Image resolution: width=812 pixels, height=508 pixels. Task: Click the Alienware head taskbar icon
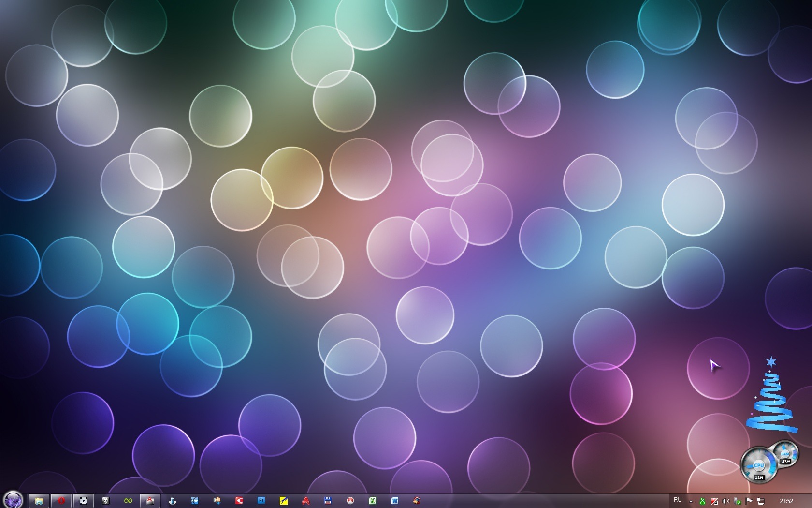[x=106, y=501]
